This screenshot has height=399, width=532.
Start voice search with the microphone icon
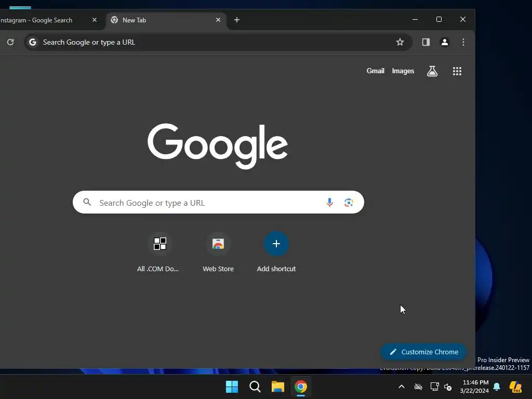[329, 202]
